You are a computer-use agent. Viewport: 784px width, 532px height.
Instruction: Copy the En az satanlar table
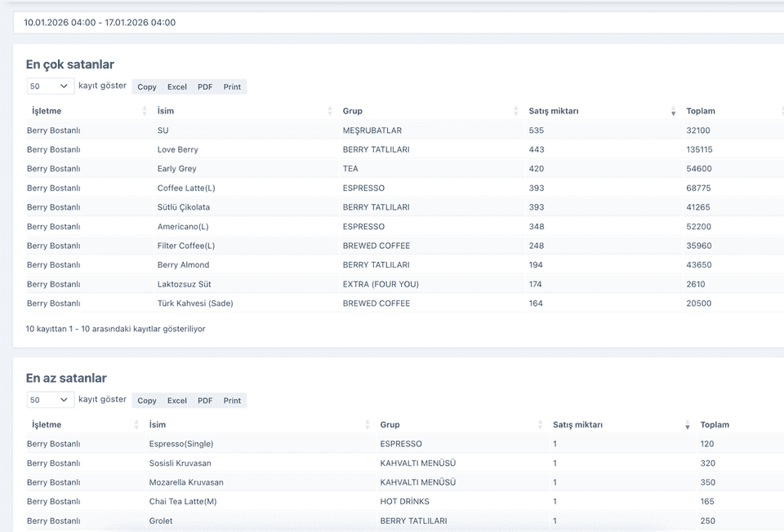147,401
